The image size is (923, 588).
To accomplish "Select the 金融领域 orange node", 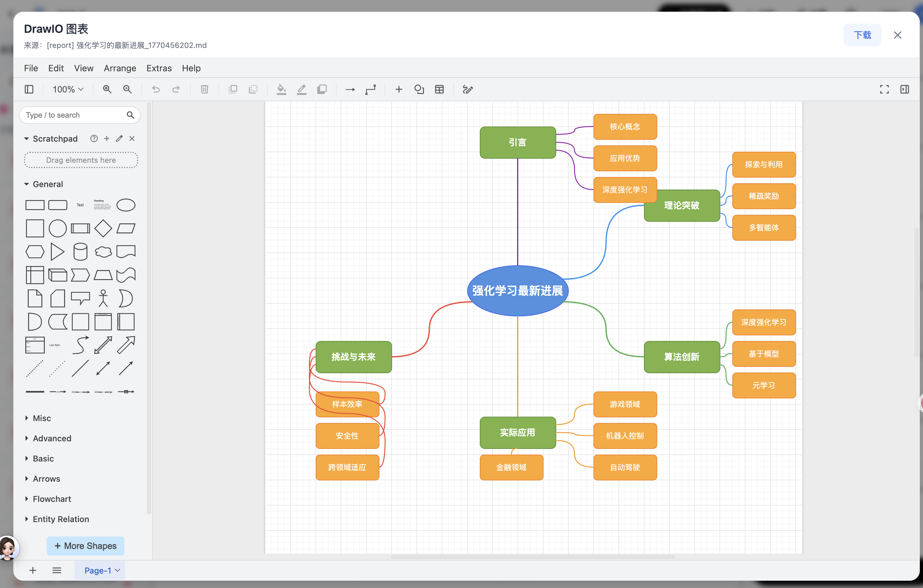I will coord(511,467).
